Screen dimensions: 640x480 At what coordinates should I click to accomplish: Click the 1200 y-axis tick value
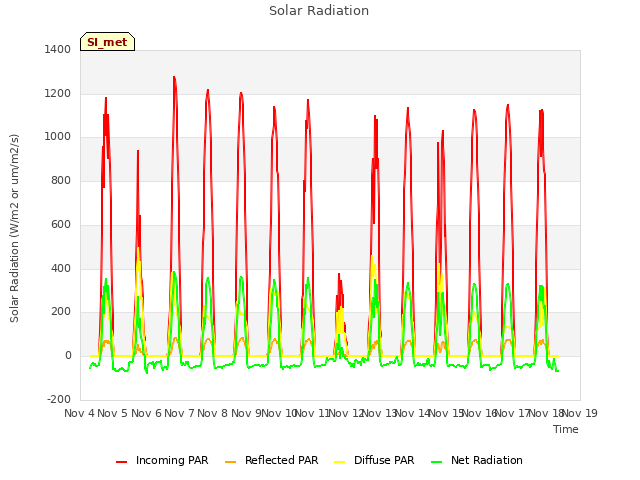coord(58,93)
